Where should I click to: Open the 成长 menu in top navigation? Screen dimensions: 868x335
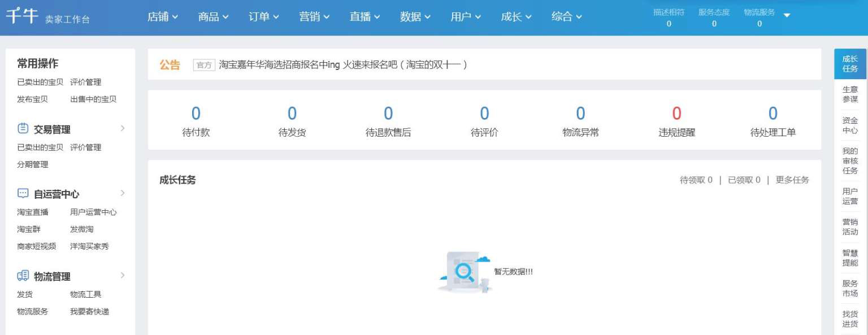[x=516, y=17]
